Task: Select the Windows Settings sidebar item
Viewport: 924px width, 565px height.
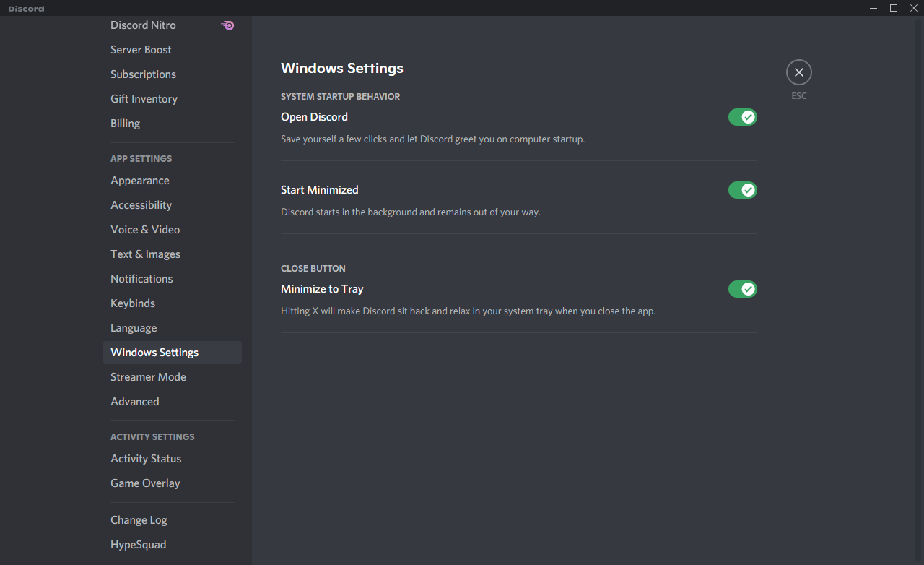Action: [172, 353]
